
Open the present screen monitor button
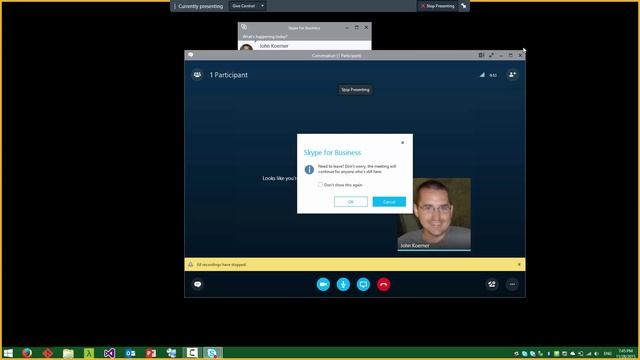(363, 284)
